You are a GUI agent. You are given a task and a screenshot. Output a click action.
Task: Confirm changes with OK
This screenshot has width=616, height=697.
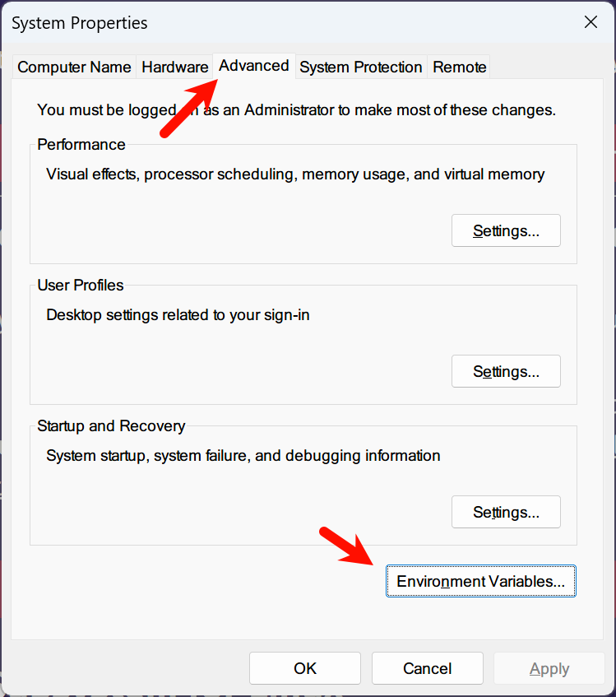pyautogui.click(x=305, y=669)
